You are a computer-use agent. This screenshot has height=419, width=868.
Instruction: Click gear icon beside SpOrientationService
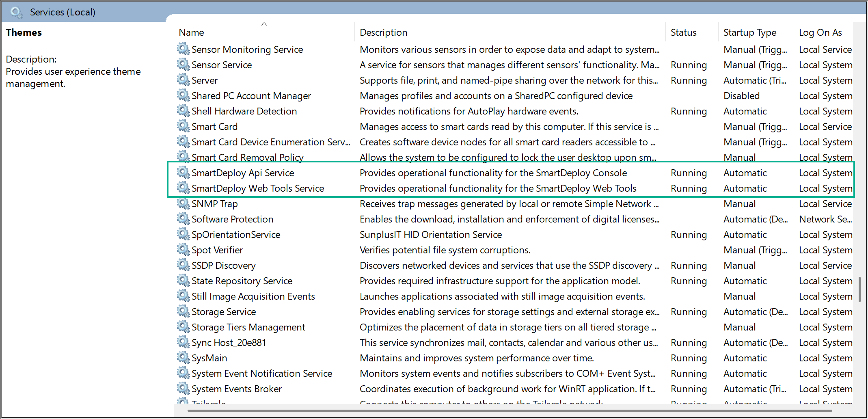click(184, 234)
